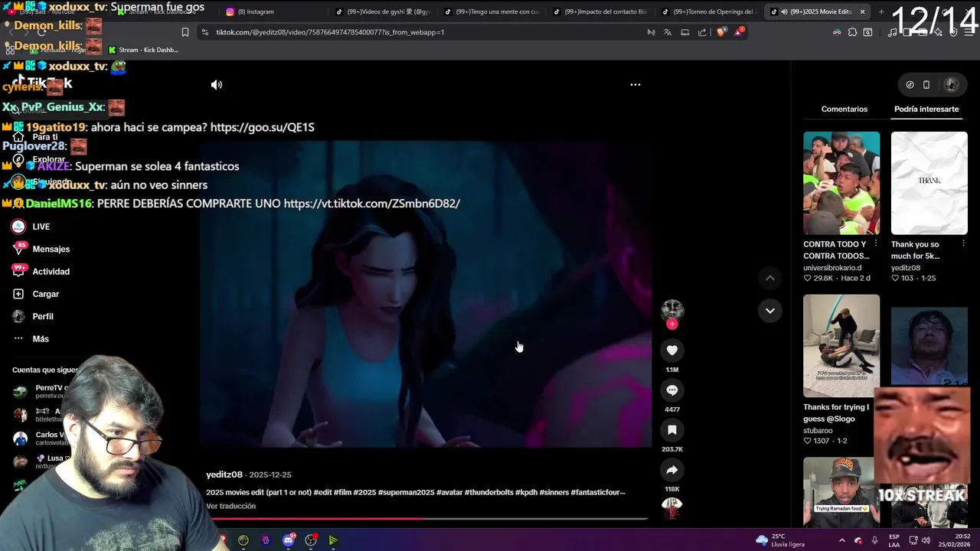Open the white THANK video thumbnail
The image size is (980, 551).
[x=929, y=183]
